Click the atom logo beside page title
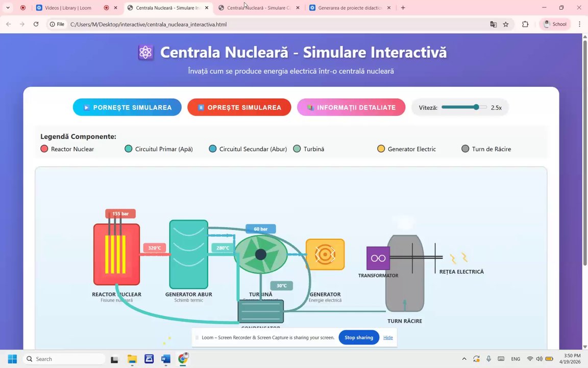The height and width of the screenshot is (368, 588). pyautogui.click(x=145, y=52)
